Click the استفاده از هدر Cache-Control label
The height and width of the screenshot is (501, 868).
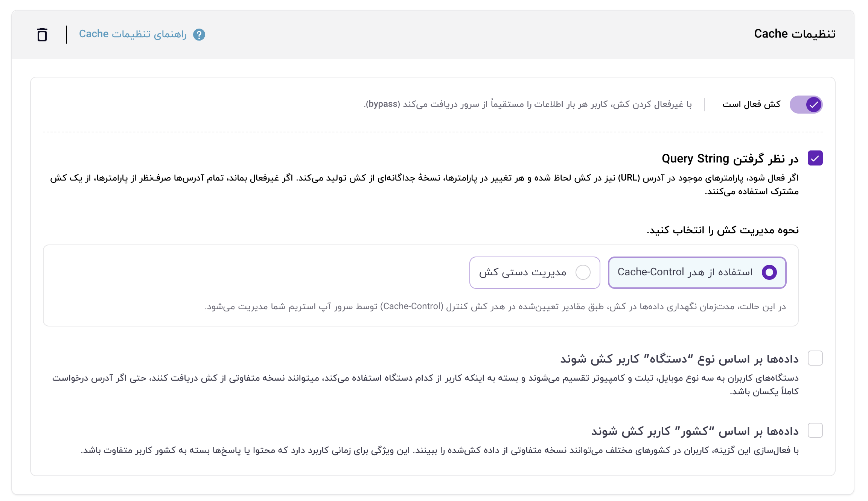tap(685, 272)
